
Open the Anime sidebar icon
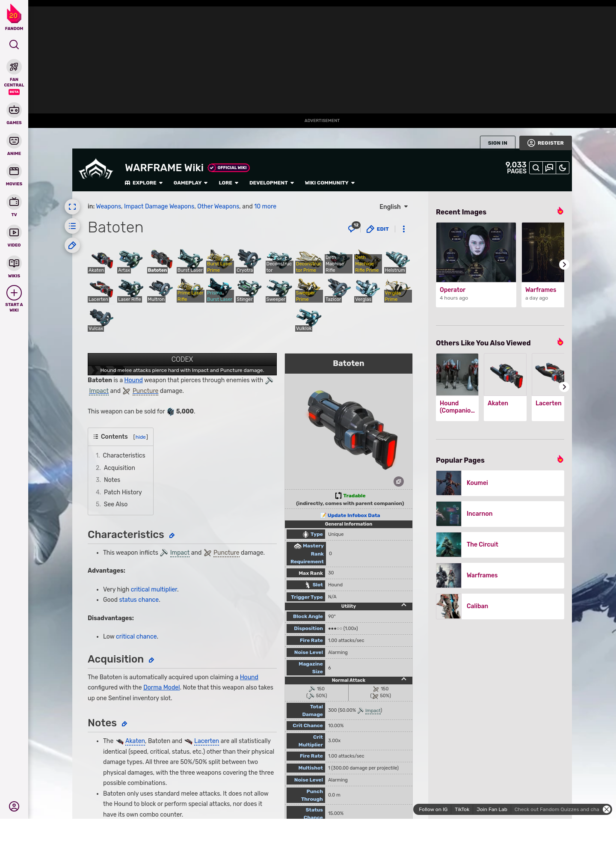[x=14, y=141]
